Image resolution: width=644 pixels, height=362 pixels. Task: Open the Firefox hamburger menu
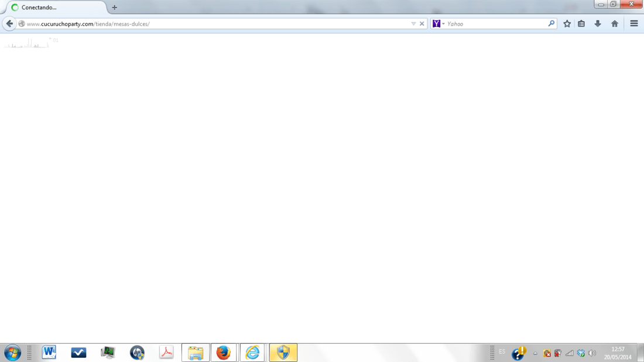pos(633,24)
